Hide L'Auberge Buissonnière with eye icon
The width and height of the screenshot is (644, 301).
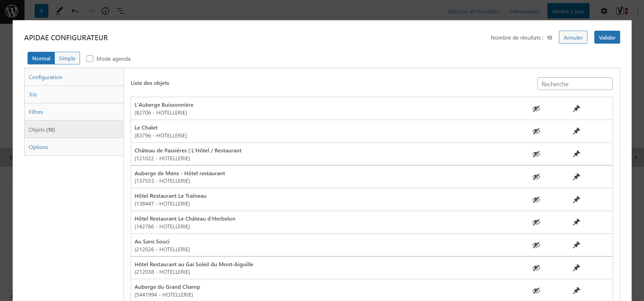[536, 109]
